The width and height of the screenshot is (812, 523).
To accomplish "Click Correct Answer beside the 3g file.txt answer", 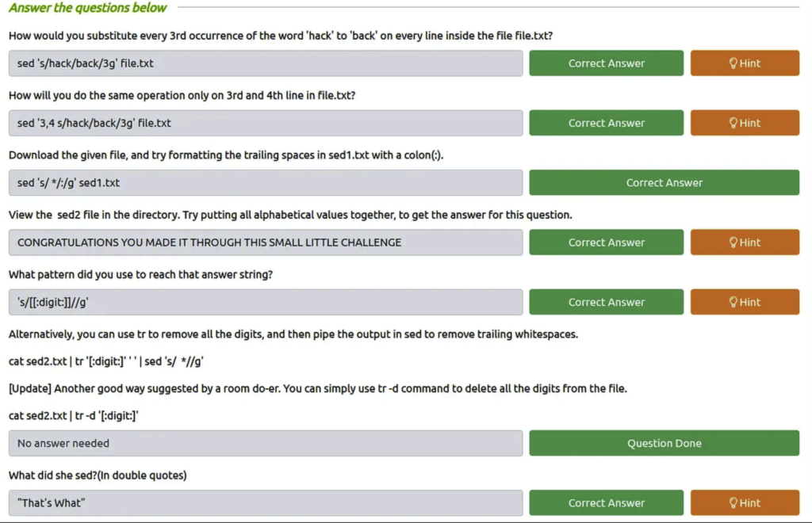I will tap(607, 63).
